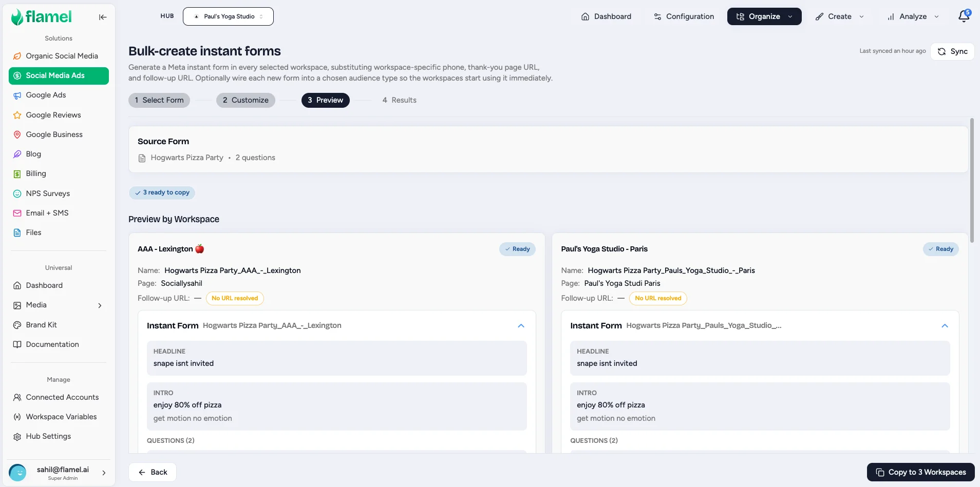Image resolution: width=980 pixels, height=487 pixels.
Task: Open the Paul's Yoga Studio hub selector
Action: 228,16
